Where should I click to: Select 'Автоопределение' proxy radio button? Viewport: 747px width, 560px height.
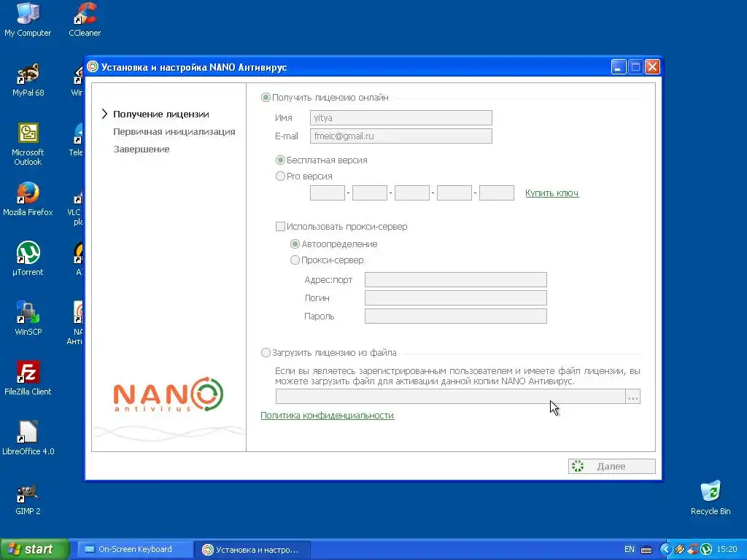[295, 244]
